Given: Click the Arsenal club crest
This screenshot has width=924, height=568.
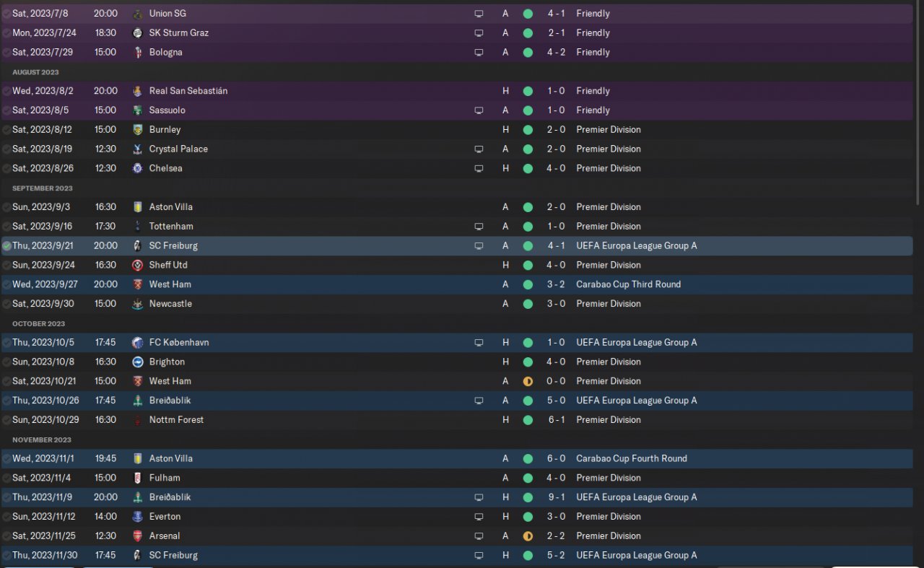Looking at the screenshot, I should (x=138, y=536).
